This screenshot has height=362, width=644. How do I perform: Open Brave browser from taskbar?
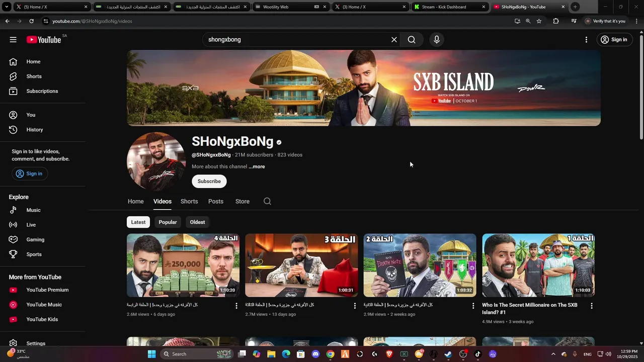389,354
